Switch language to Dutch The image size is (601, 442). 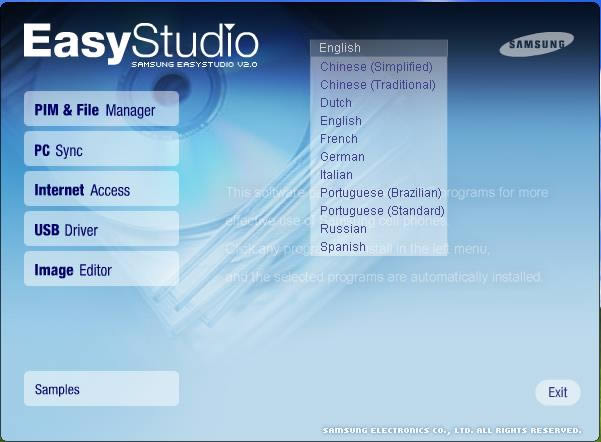(x=379, y=103)
